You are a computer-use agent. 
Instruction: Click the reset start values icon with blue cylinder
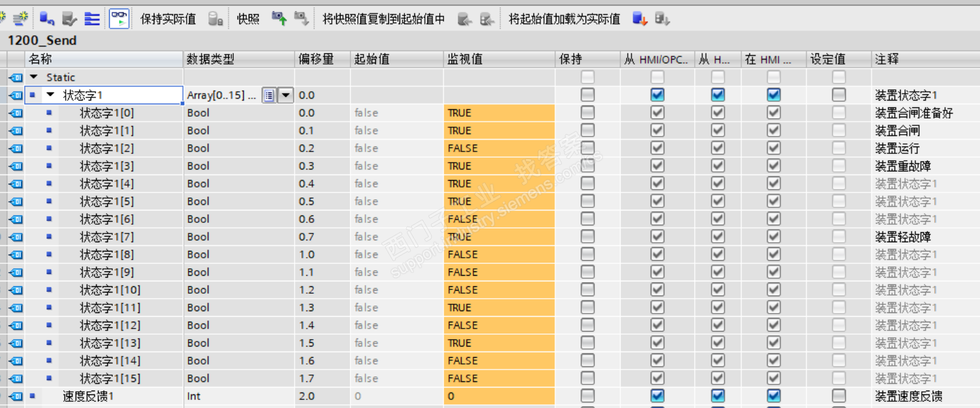[x=47, y=19]
